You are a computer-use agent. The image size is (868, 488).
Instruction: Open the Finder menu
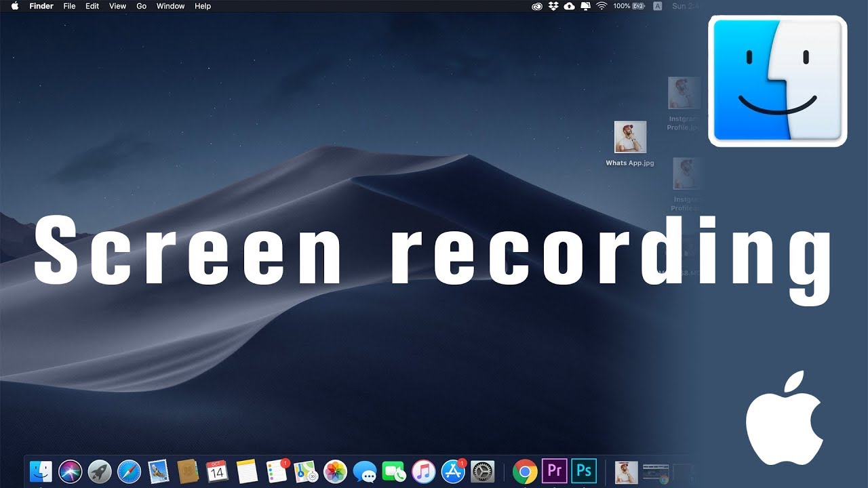click(x=41, y=6)
